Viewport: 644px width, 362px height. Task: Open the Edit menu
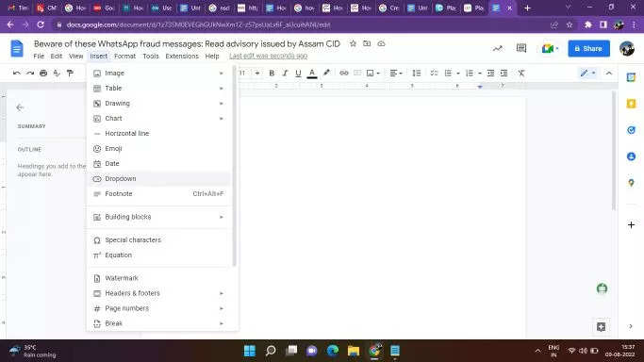coord(57,56)
